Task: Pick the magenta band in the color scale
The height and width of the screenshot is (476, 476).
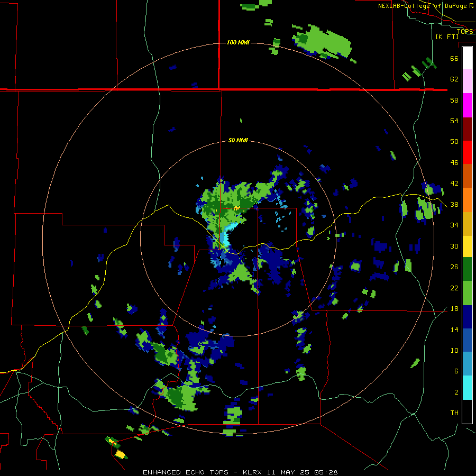Action: (467, 105)
